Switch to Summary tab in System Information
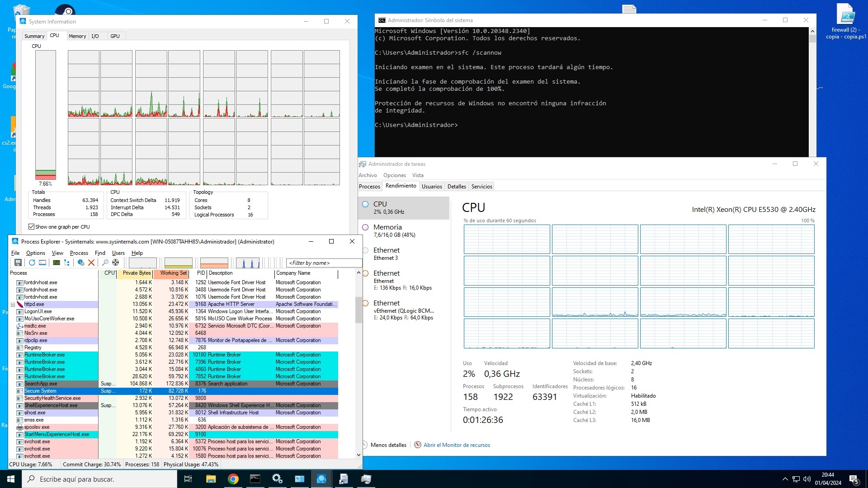The width and height of the screenshot is (868, 488). (34, 36)
